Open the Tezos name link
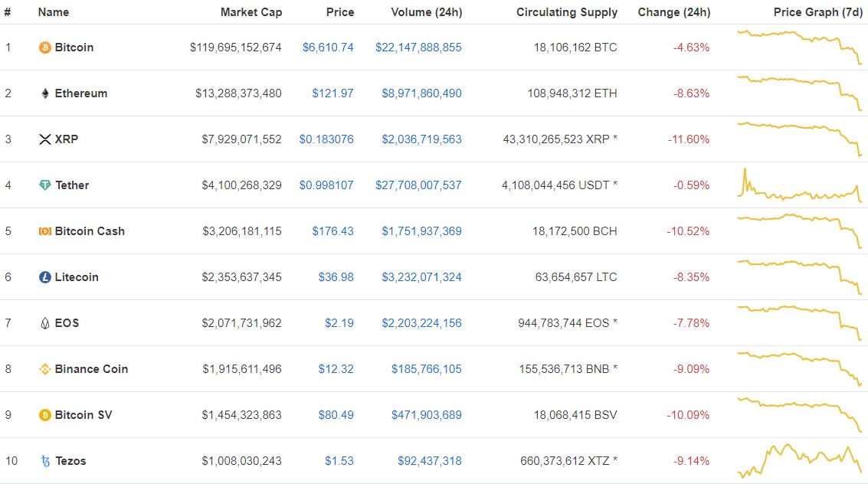The width and height of the screenshot is (868, 484). click(x=70, y=461)
